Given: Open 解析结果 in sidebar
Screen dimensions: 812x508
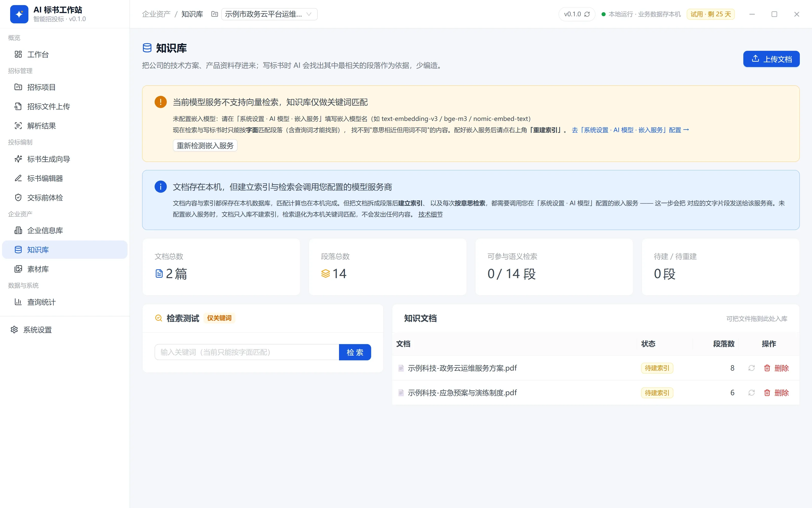Looking at the screenshot, I should pos(65,126).
